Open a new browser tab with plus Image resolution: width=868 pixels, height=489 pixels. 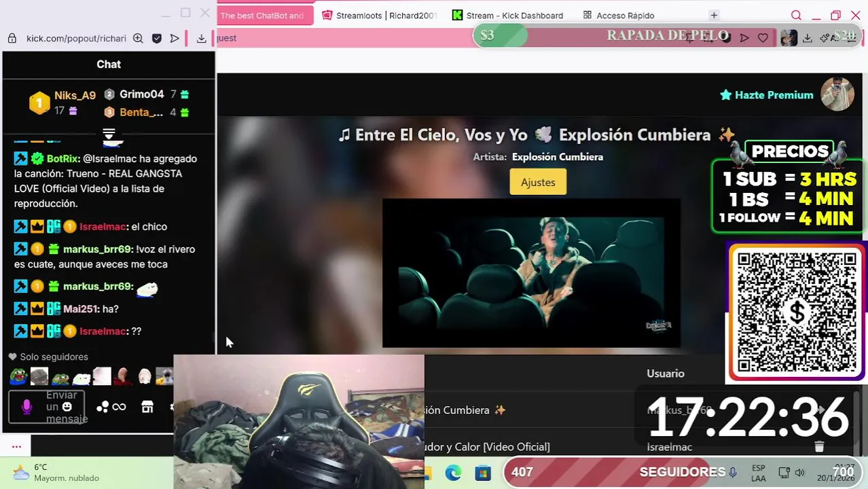pyautogui.click(x=714, y=15)
